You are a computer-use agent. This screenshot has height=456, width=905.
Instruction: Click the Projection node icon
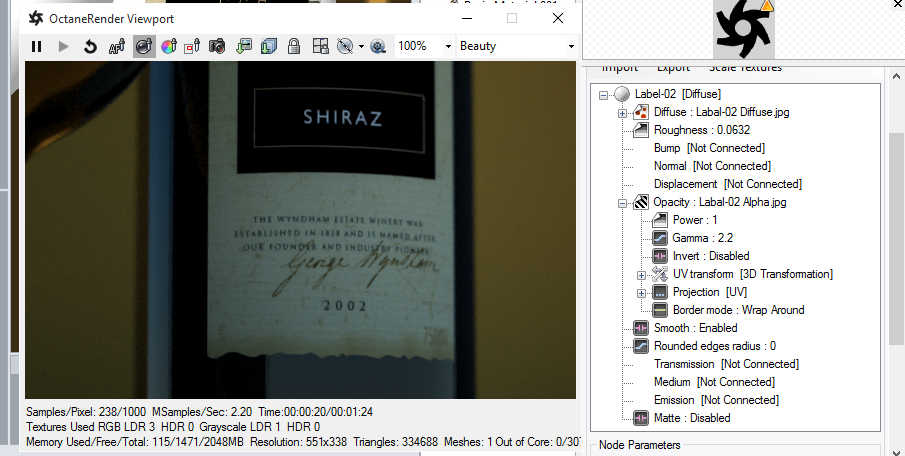[x=660, y=292]
